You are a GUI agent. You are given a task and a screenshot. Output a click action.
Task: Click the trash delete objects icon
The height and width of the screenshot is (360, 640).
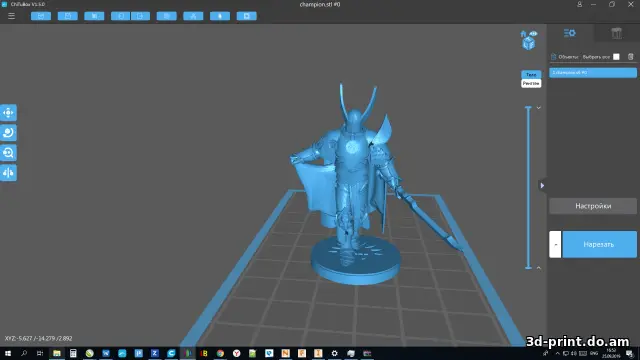click(631, 57)
